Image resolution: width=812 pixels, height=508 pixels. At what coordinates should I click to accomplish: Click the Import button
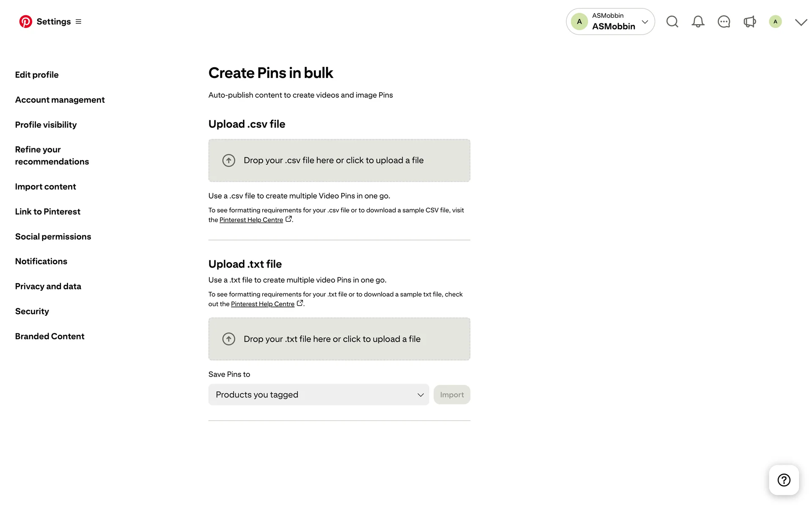[452, 395]
